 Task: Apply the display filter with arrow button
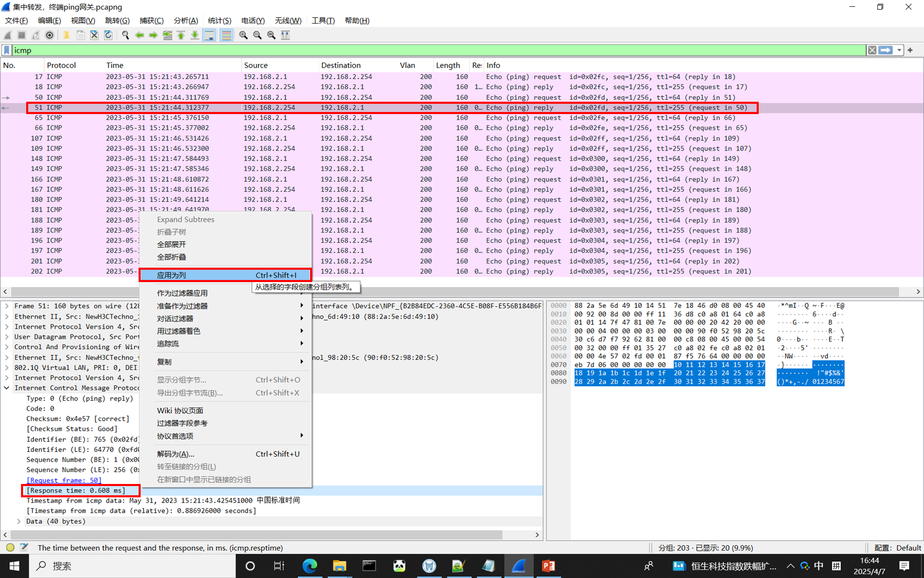click(x=885, y=50)
